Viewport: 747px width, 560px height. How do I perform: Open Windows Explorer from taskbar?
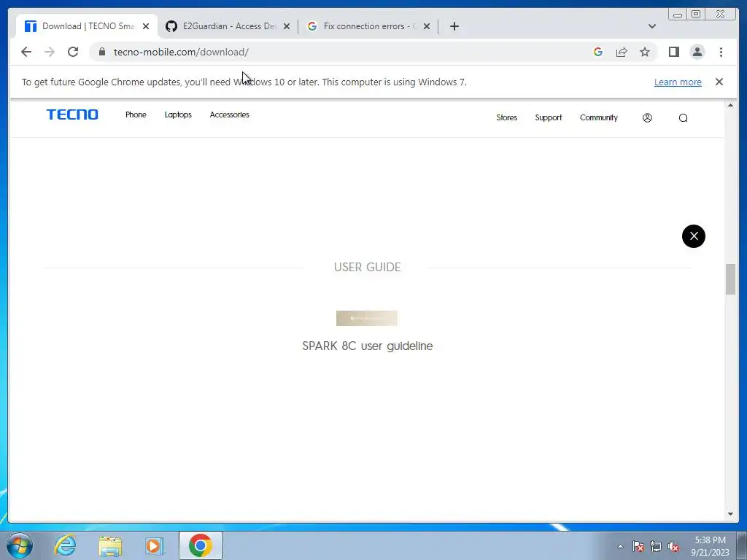(110, 545)
